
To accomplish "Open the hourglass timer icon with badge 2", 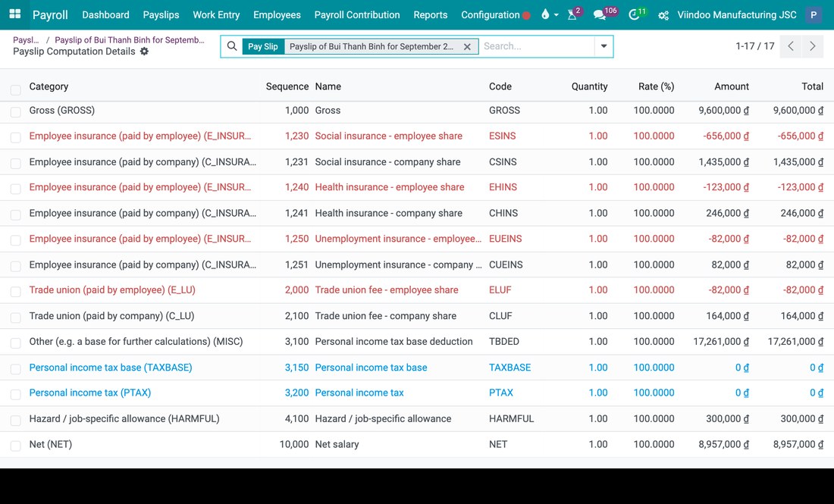I will click(x=572, y=15).
